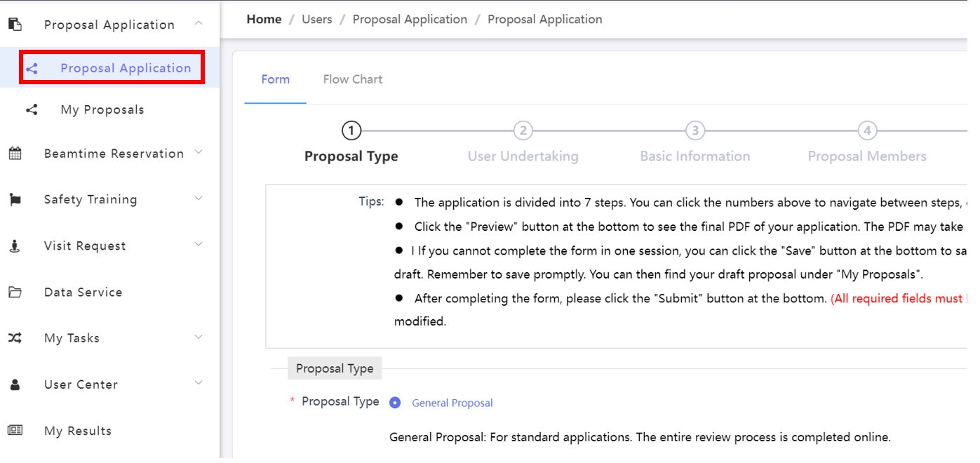
Task: Expand the User Center chevron
Action: coord(199,384)
